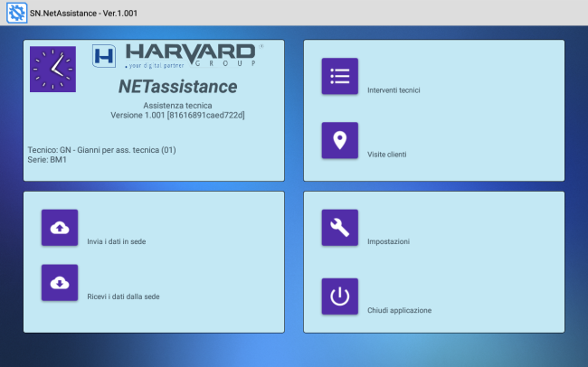
Task: Click the Chiudi applicazione power icon
Action: 340,296
